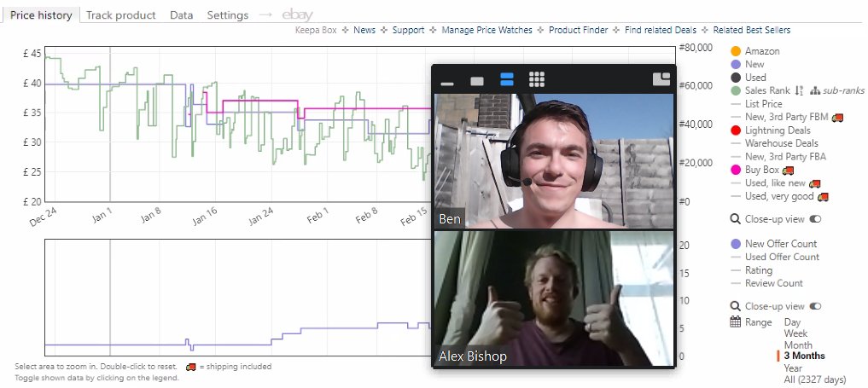This screenshot has width=868, height=388.
Task: Toggle the orange Amazon legend dot
Action: [x=736, y=51]
